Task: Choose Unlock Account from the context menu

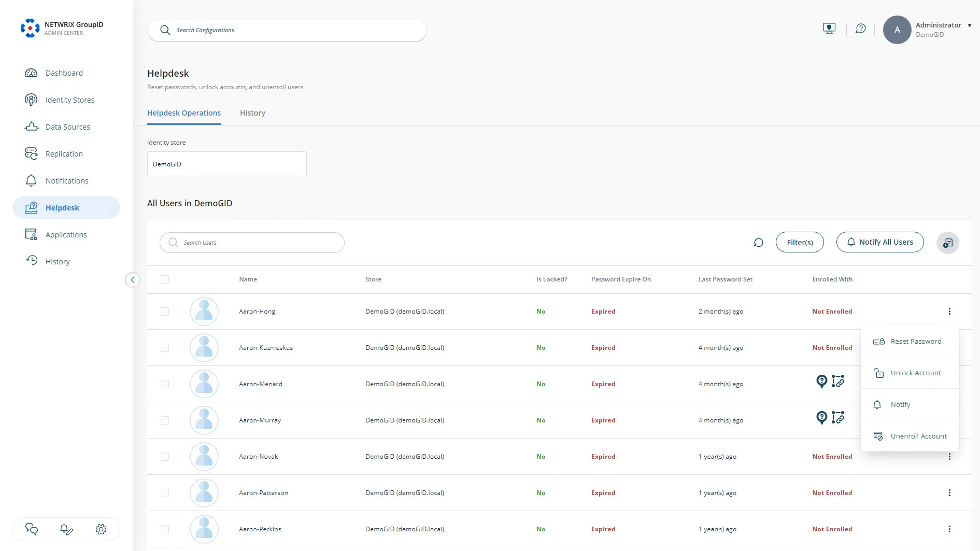Action: (x=910, y=373)
